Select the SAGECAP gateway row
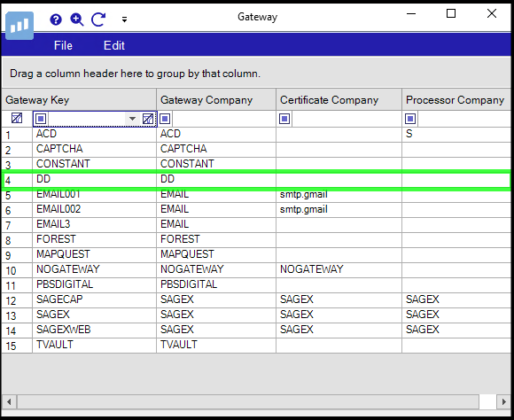The height and width of the screenshot is (420, 514). [x=256, y=299]
